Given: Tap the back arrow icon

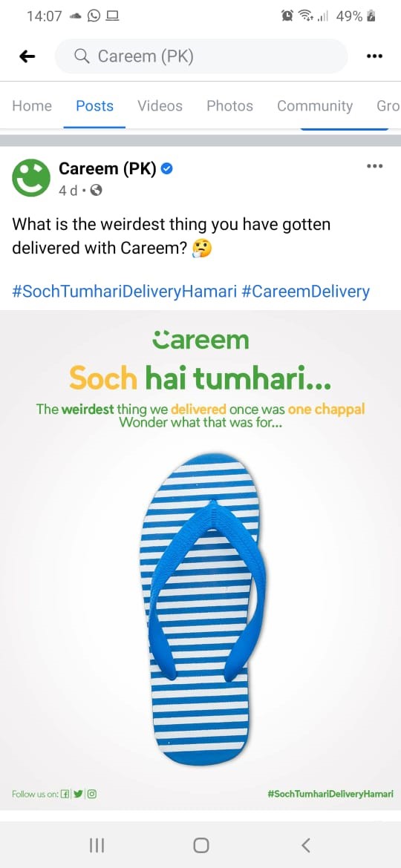Looking at the screenshot, I should pyautogui.click(x=27, y=56).
